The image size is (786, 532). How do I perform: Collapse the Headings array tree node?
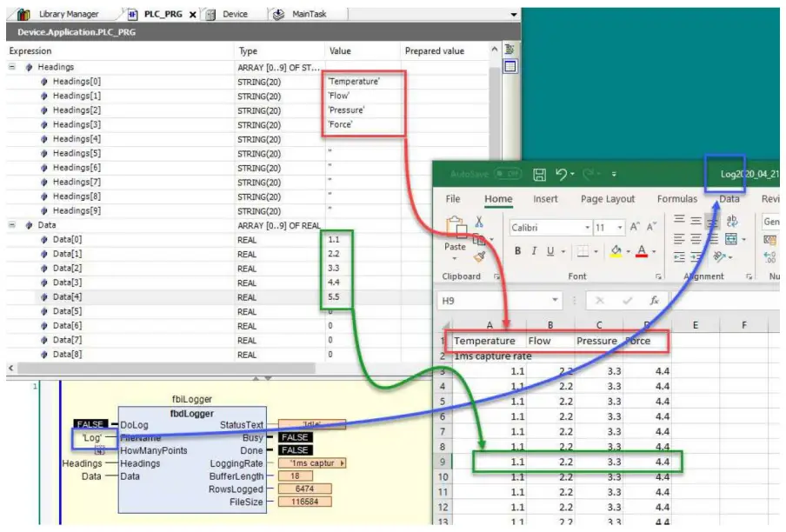(x=12, y=67)
